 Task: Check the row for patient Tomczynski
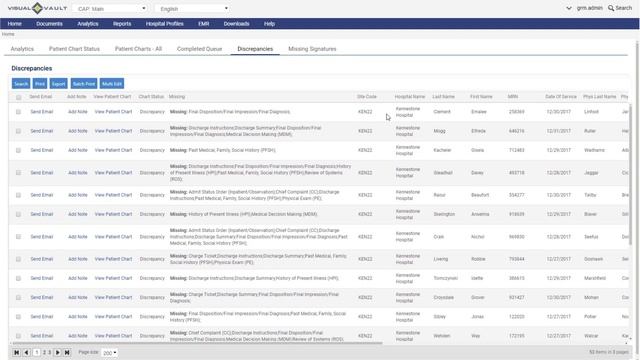[18, 278]
